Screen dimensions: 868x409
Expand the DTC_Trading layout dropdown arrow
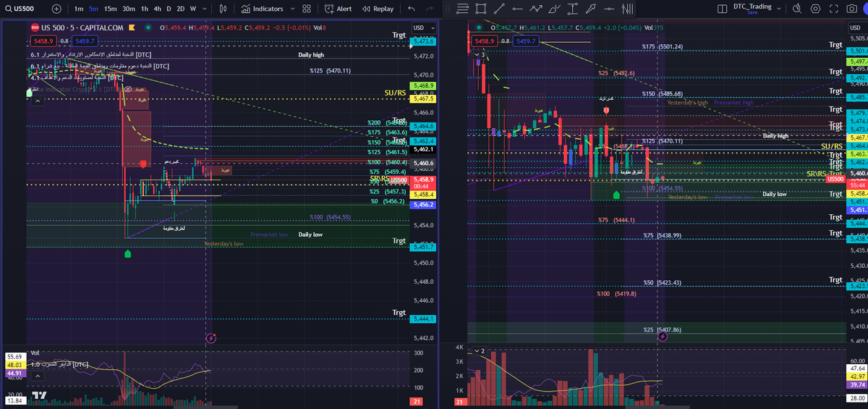point(778,9)
